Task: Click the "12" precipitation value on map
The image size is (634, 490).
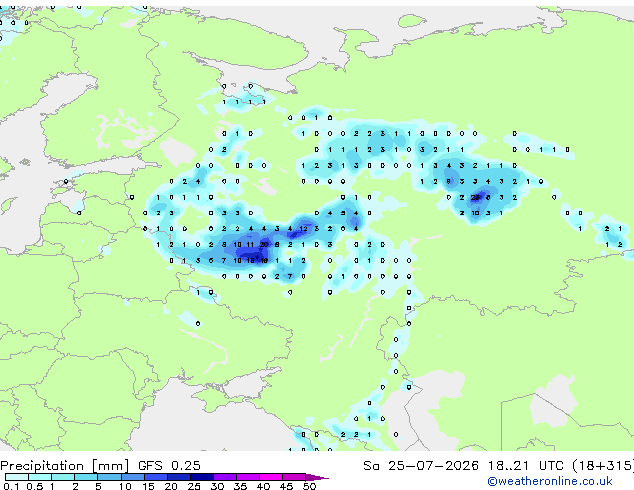Action: coord(303,229)
